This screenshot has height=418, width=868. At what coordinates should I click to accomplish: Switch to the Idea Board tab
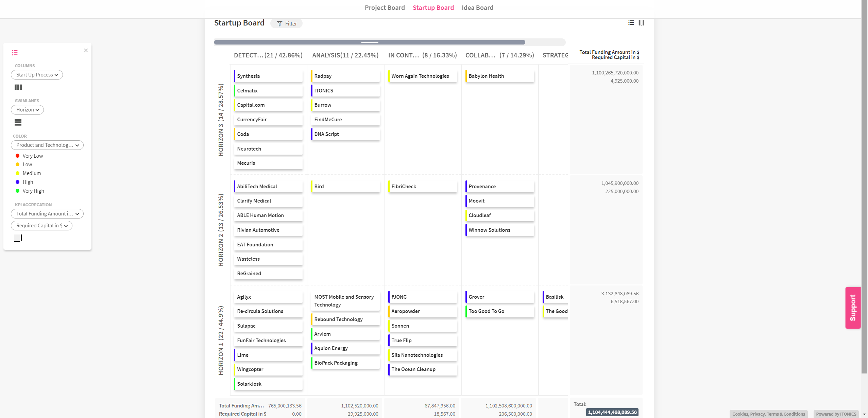click(477, 8)
